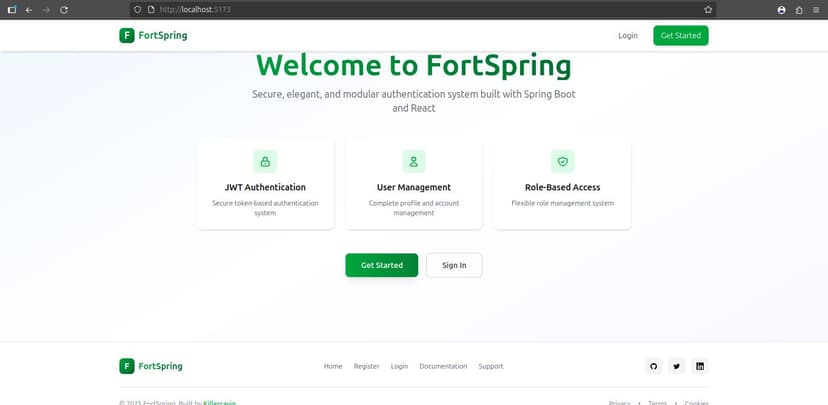Click "Complete profile and account management" text
This screenshot has width=828, height=405.
point(413,208)
